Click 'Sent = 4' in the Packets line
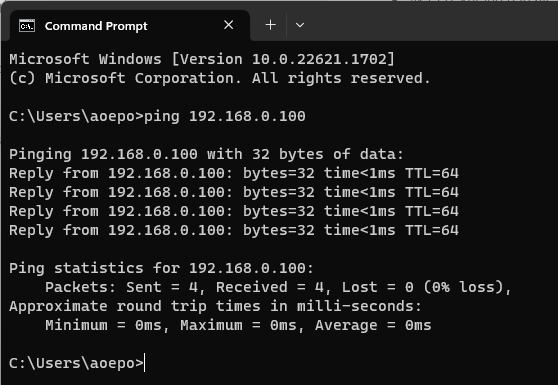Viewport: 558px width, 385px height. coord(162,288)
